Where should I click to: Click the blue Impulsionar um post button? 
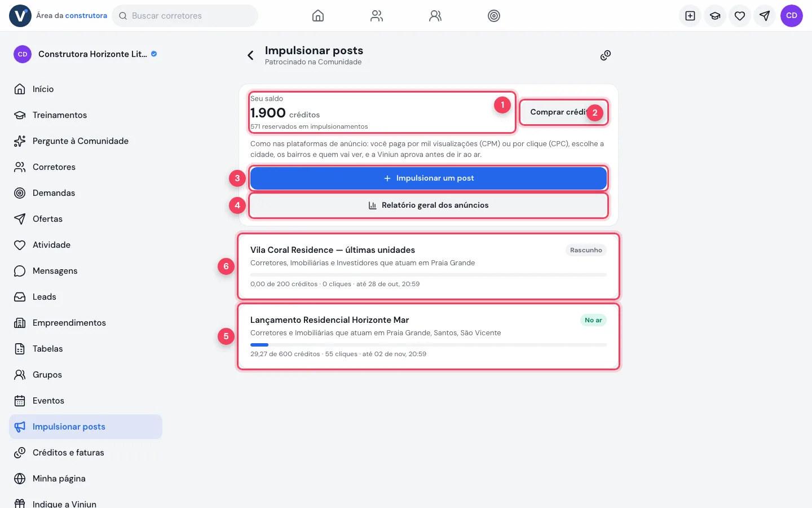pos(429,178)
